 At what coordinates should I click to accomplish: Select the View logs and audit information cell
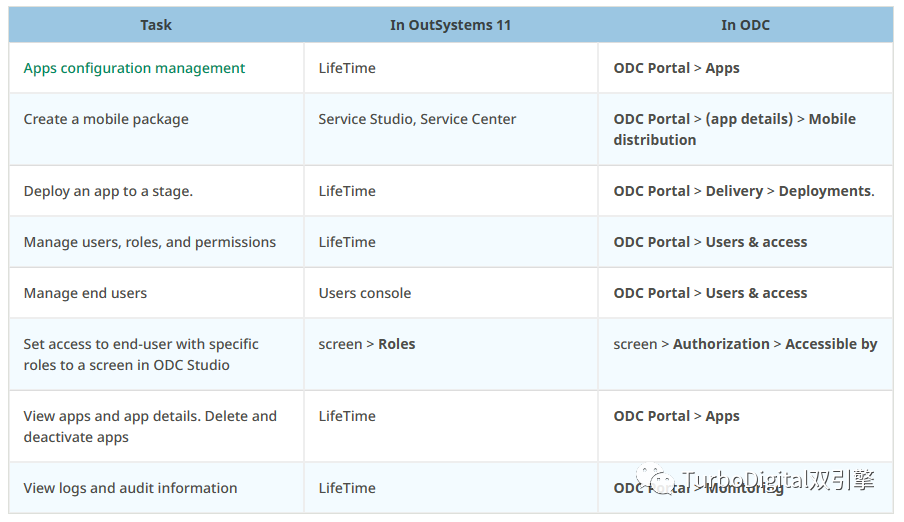pyautogui.click(x=130, y=488)
